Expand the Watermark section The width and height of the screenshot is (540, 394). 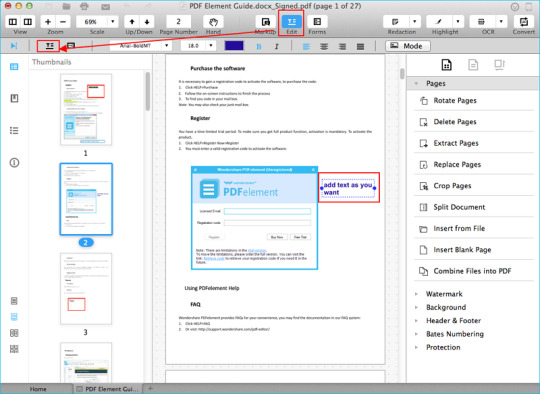(444, 294)
